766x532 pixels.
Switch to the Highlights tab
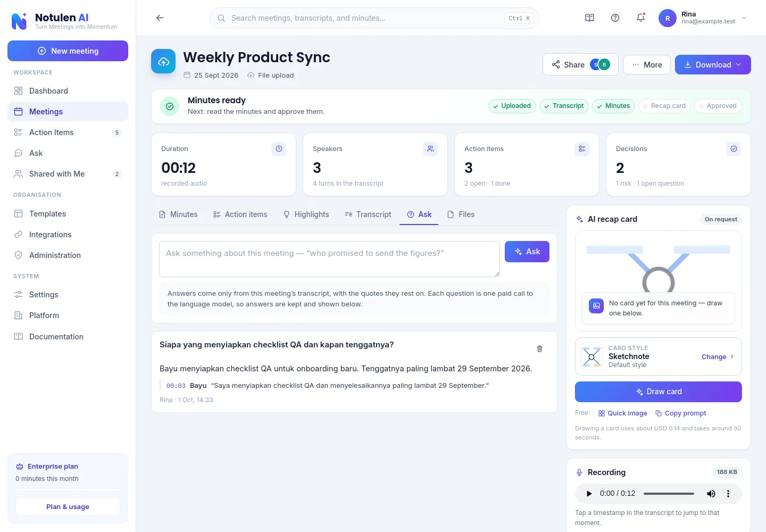(306, 214)
